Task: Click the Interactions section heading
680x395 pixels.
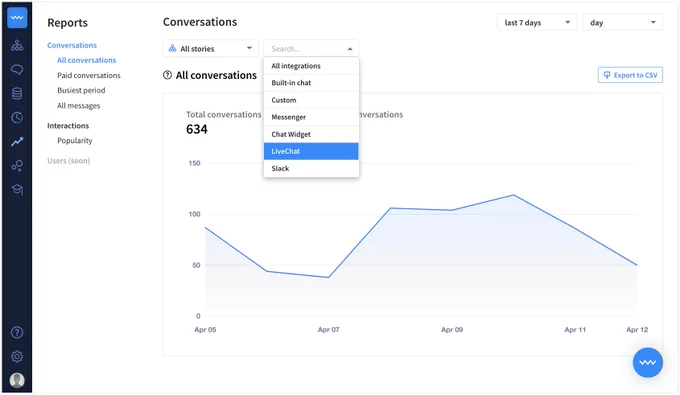Action: point(68,126)
